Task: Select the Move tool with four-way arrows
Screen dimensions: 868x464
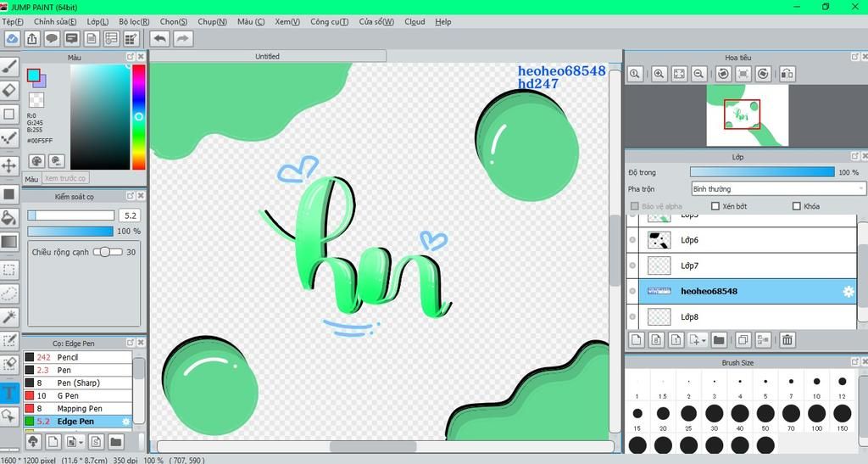Action: pyautogui.click(x=8, y=165)
